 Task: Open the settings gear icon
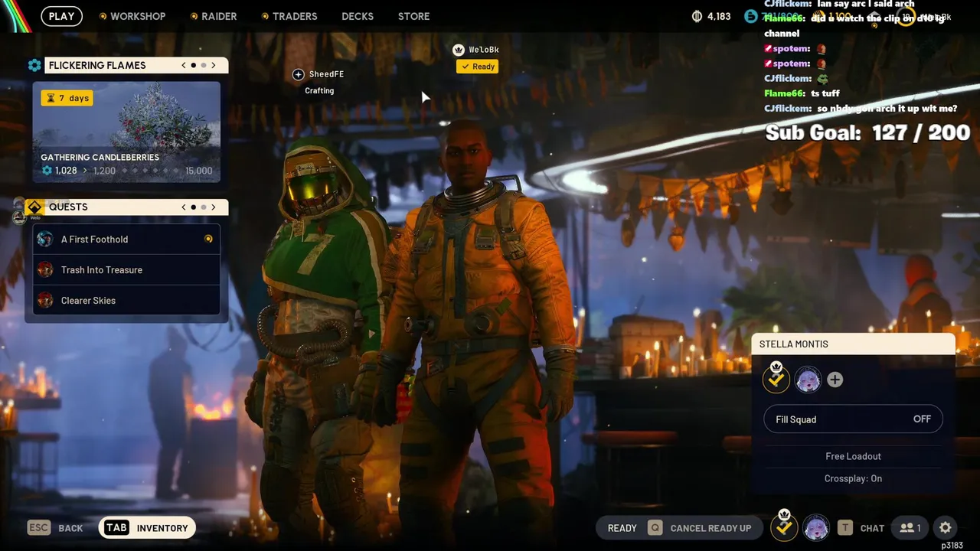tap(946, 527)
